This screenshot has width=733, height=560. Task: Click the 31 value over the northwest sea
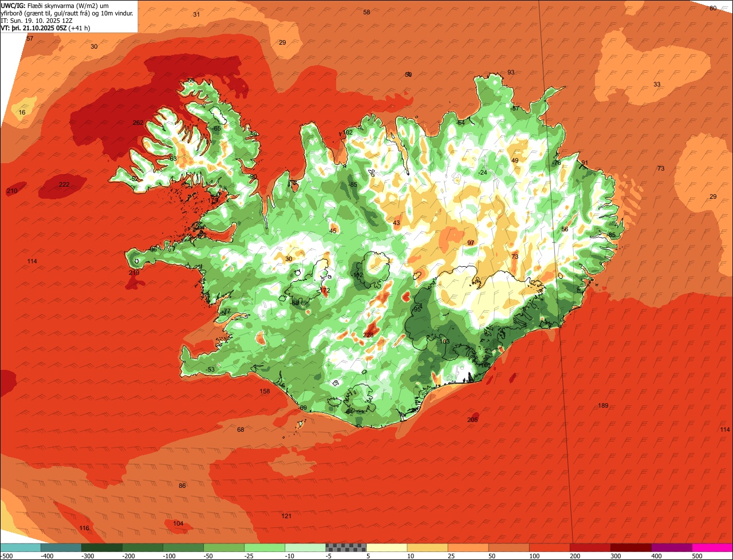(196, 14)
